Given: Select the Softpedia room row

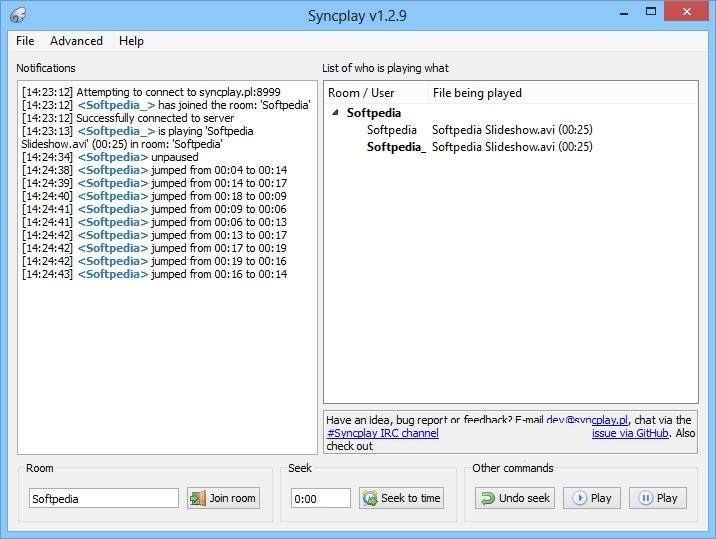Looking at the screenshot, I should click(x=511, y=113).
